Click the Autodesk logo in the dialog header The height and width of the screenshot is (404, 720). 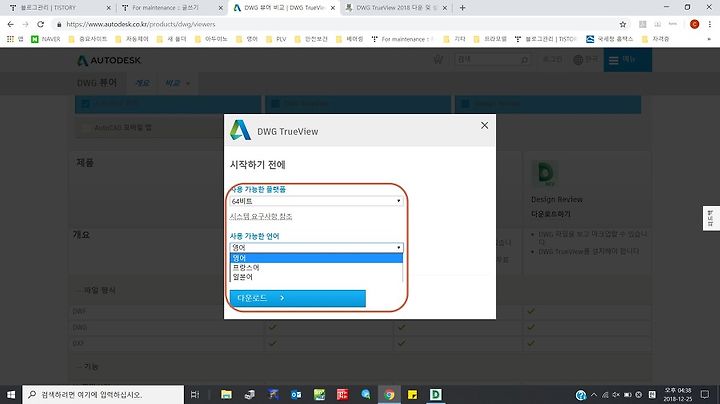241,130
